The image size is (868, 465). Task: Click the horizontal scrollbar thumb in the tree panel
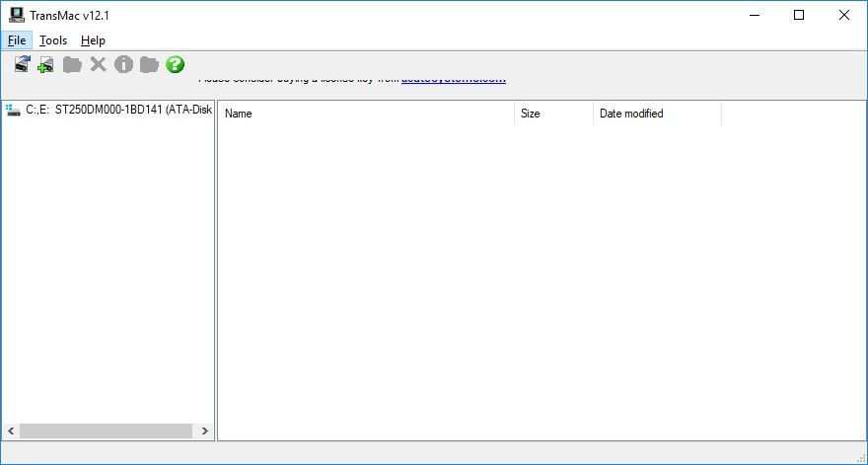106,430
